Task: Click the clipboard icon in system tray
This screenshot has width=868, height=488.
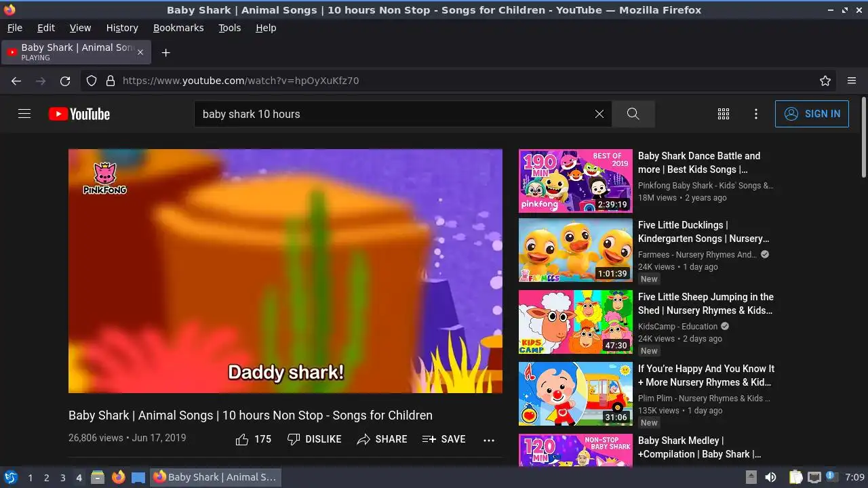Action: 795,477
